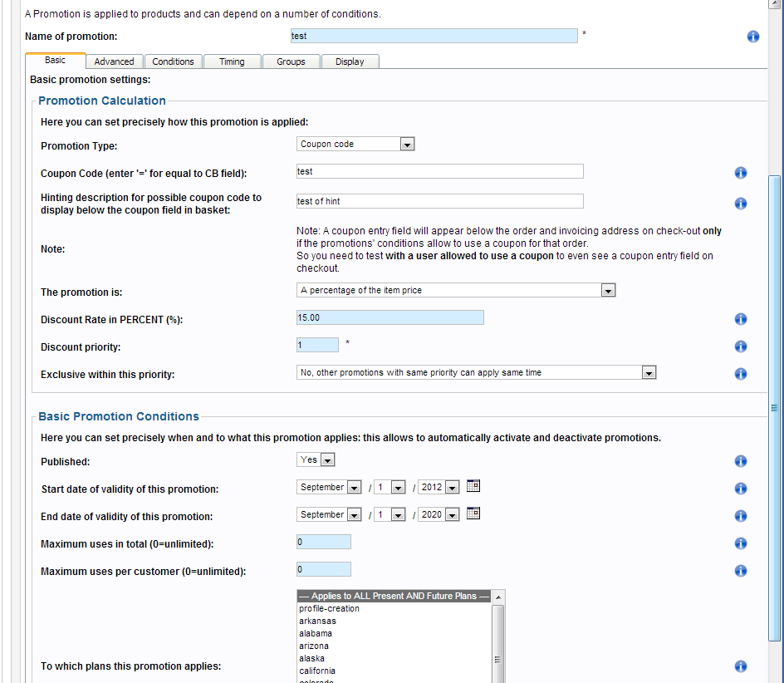Click info icon for Maximum uses in total
The height and width of the screenshot is (683, 784).
tap(741, 544)
